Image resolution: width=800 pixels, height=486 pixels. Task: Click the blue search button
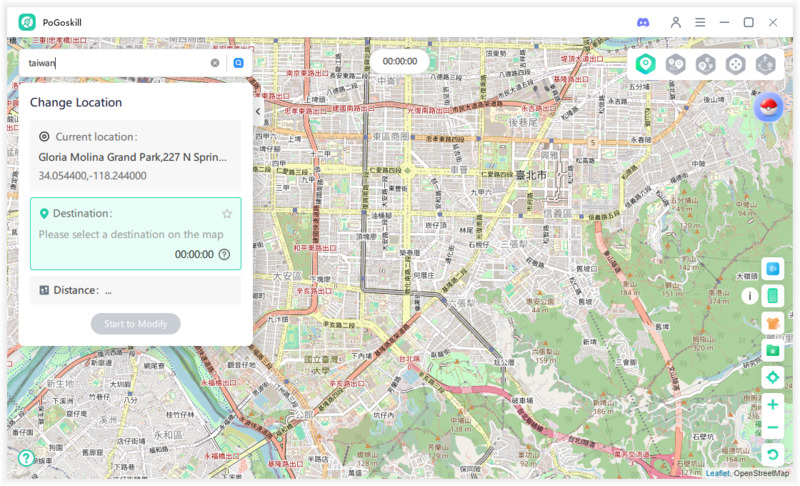coord(238,63)
